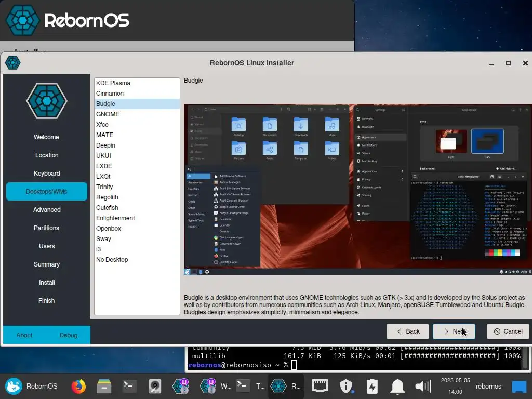Image resolution: width=532 pixels, height=399 pixels.
Task: Choose Openbox window manager
Action: (137, 229)
